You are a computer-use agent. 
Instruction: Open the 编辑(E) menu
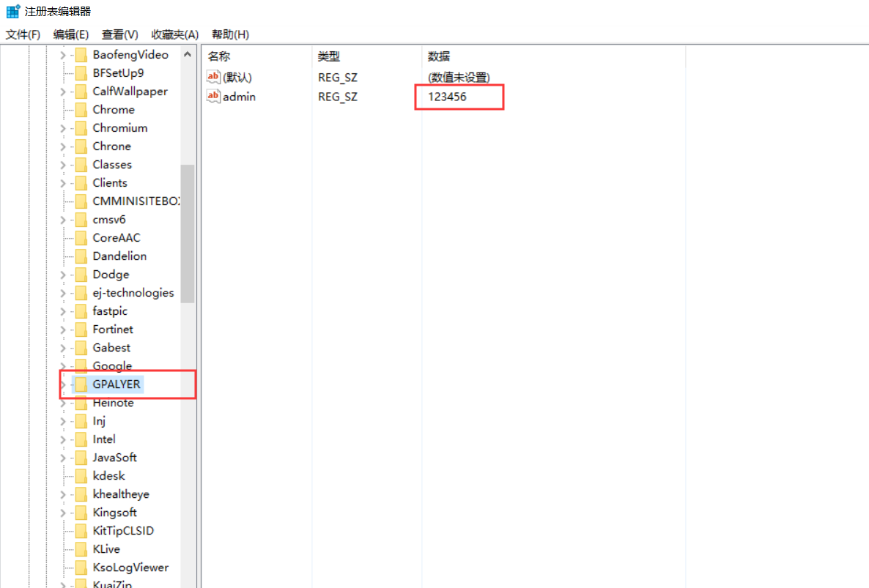pyautogui.click(x=71, y=34)
